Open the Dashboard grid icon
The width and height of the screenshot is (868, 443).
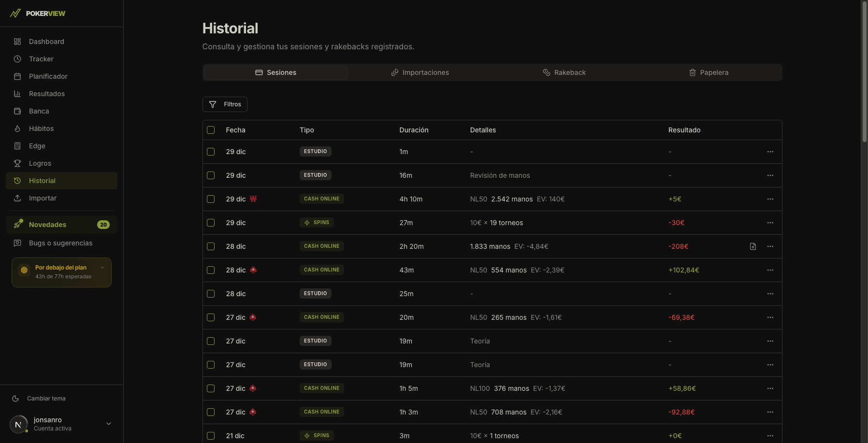pos(17,42)
